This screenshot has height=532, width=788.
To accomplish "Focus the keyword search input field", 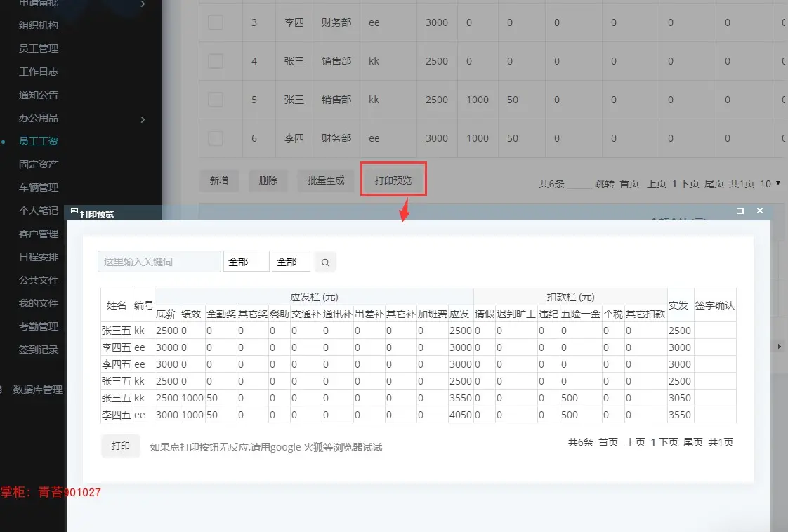I will (x=159, y=262).
